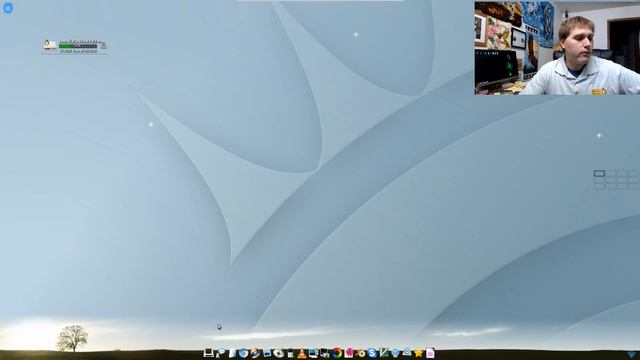Open the calculator icon in dock
Viewport: 640px width, 360px height.
pyautogui.click(x=291, y=353)
